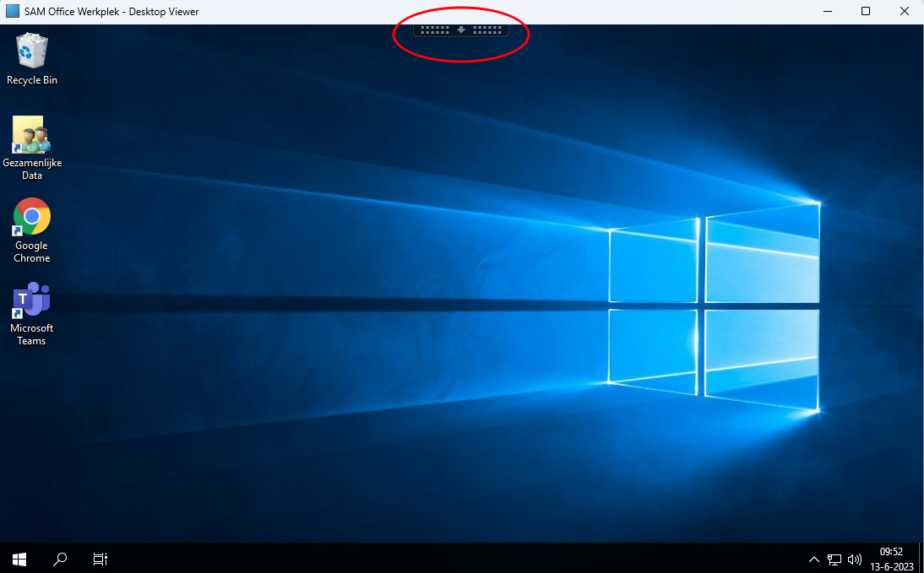The height and width of the screenshot is (573, 924).
Task: Close the Desktop Viewer window
Action: 905,12
